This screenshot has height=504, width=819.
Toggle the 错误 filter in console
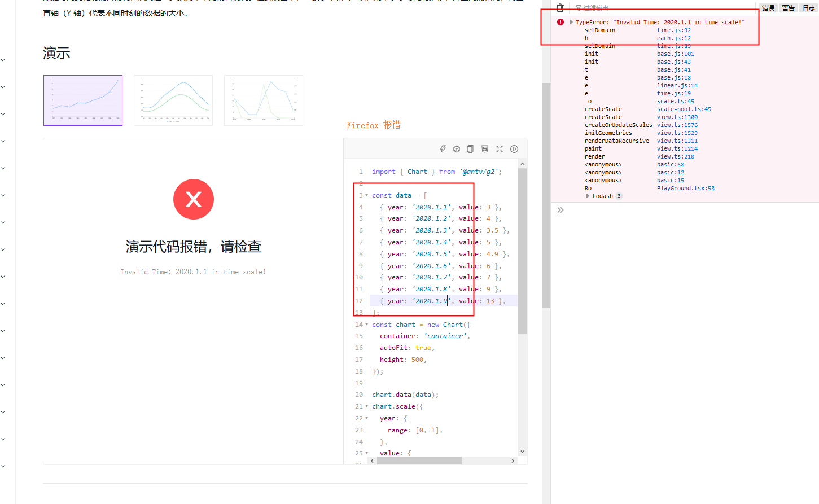point(768,8)
